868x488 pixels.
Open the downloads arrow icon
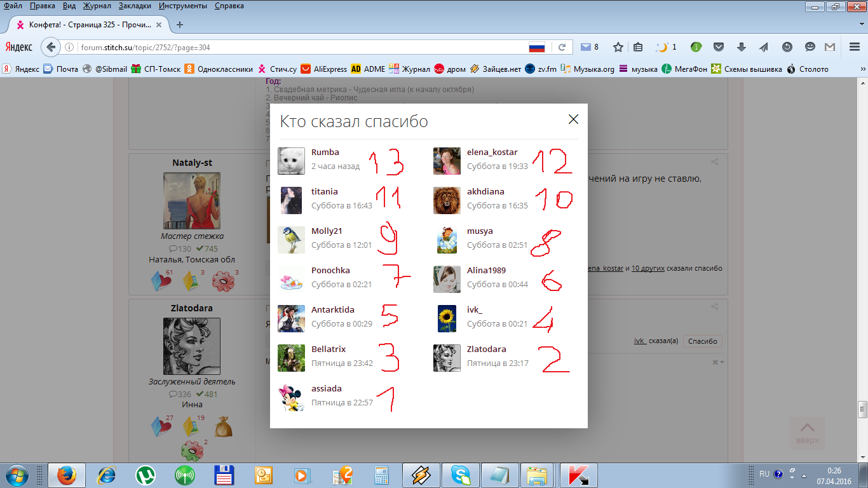tap(741, 47)
